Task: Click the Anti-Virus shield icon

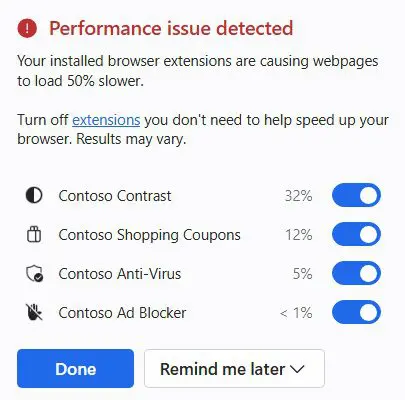Action: 34,273
